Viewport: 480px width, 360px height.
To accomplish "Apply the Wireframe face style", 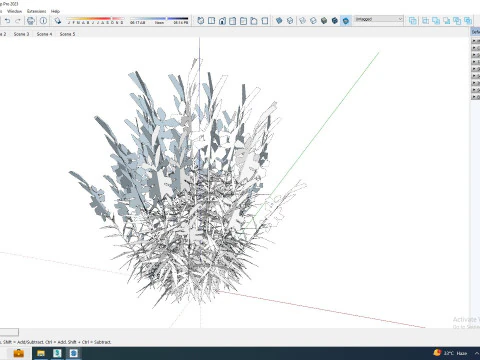I will [302, 21].
